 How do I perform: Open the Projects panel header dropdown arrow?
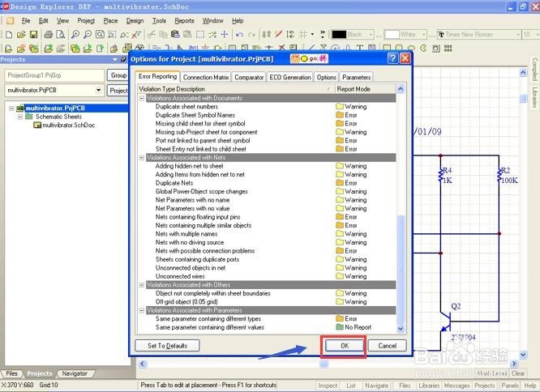115,59
